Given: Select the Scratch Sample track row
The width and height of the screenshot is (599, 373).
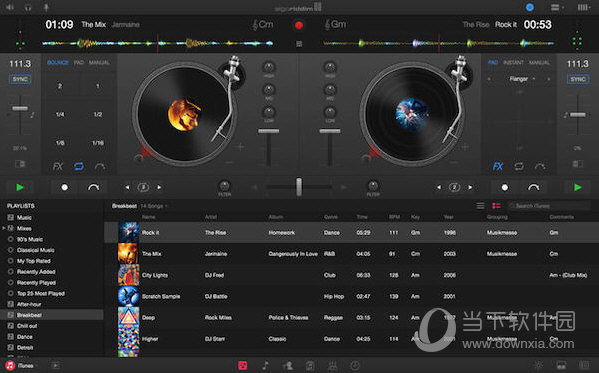Looking at the screenshot, I should pos(351,296).
